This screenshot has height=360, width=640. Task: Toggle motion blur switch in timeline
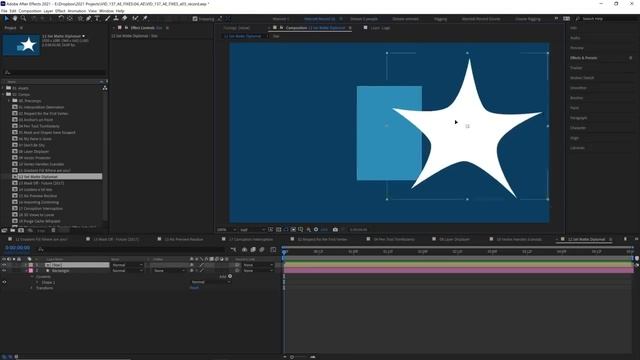pyautogui.click(x=262, y=249)
